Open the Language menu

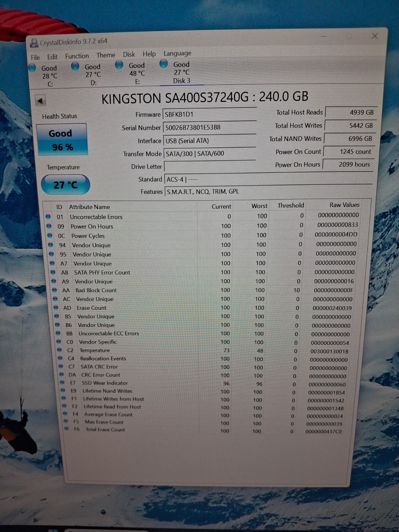pos(177,54)
